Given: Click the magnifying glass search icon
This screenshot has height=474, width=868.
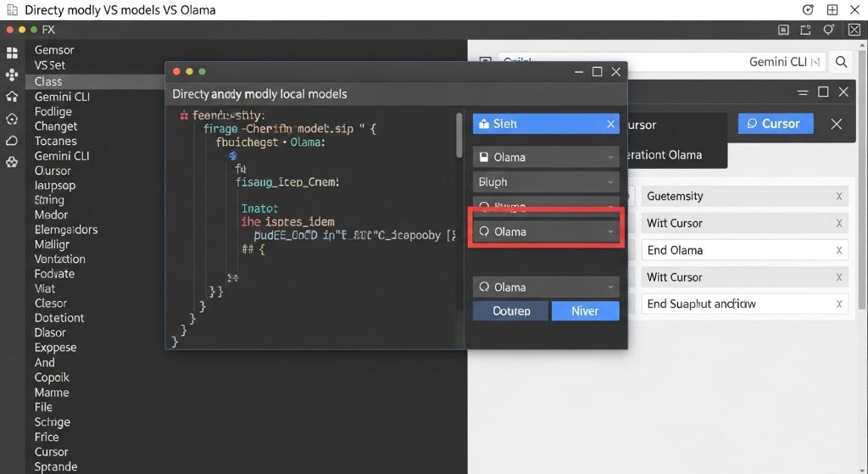Looking at the screenshot, I should coord(841,62).
